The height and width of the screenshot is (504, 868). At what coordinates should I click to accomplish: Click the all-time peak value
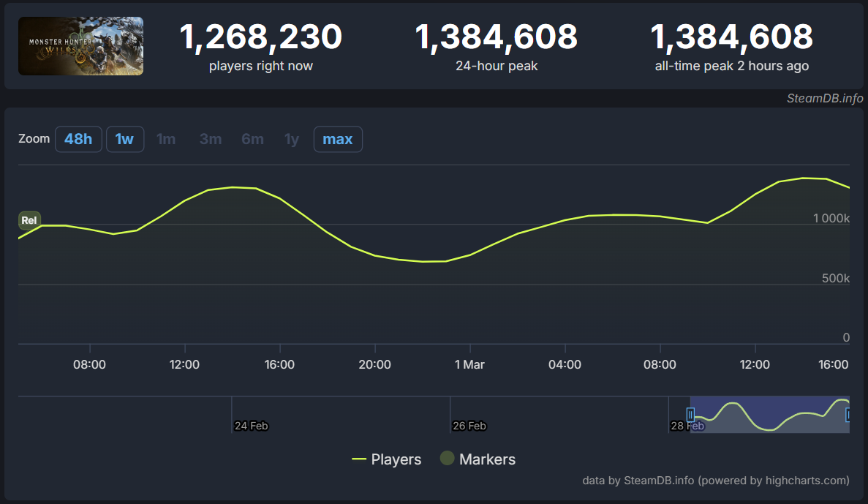pos(731,37)
